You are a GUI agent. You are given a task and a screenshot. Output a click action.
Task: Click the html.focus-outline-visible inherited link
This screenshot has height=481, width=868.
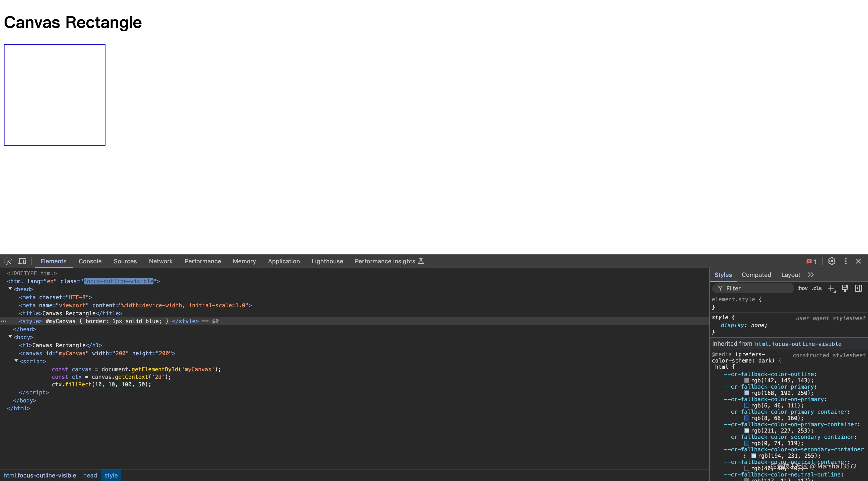click(x=798, y=344)
